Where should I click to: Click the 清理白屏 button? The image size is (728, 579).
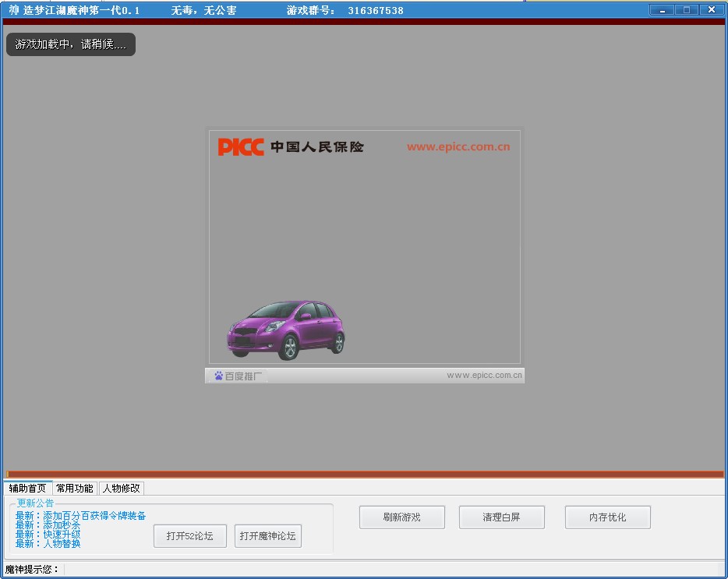(x=501, y=517)
